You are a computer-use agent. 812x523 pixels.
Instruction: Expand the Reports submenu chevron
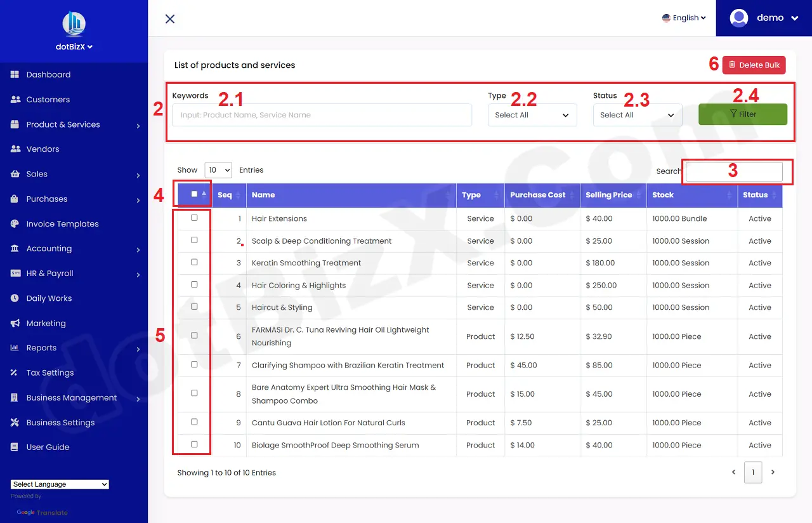pos(138,348)
